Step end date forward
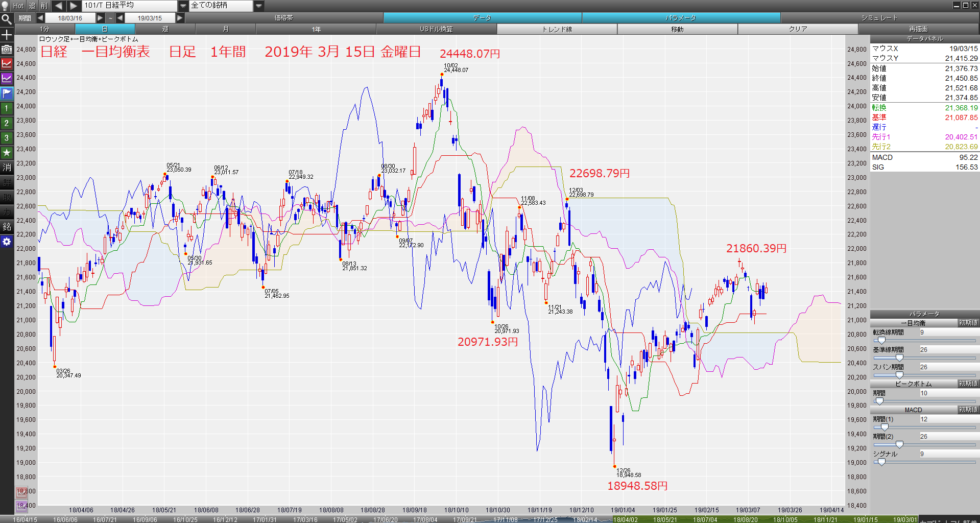Image resolution: width=980 pixels, height=523 pixels. (x=180, y=18)
